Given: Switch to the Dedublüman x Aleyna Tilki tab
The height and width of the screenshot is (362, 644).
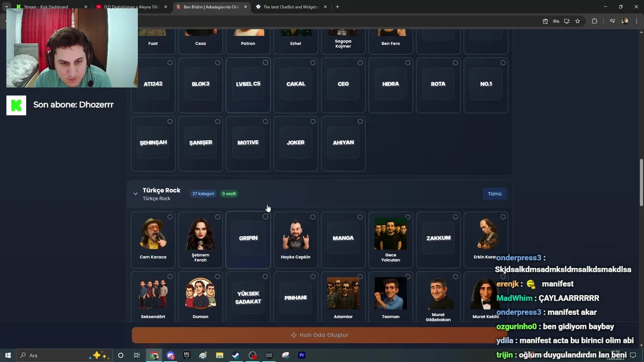Looking at the screenshot, I should pyautogui.click(x=131, y=7).
